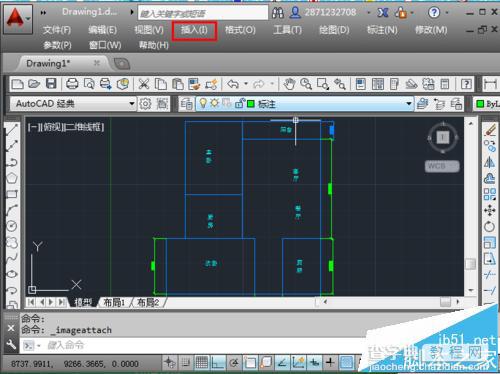Viewport: 500px width, 374px height.
Task: Select the Polygon draw tool
Action: (12, 178)
